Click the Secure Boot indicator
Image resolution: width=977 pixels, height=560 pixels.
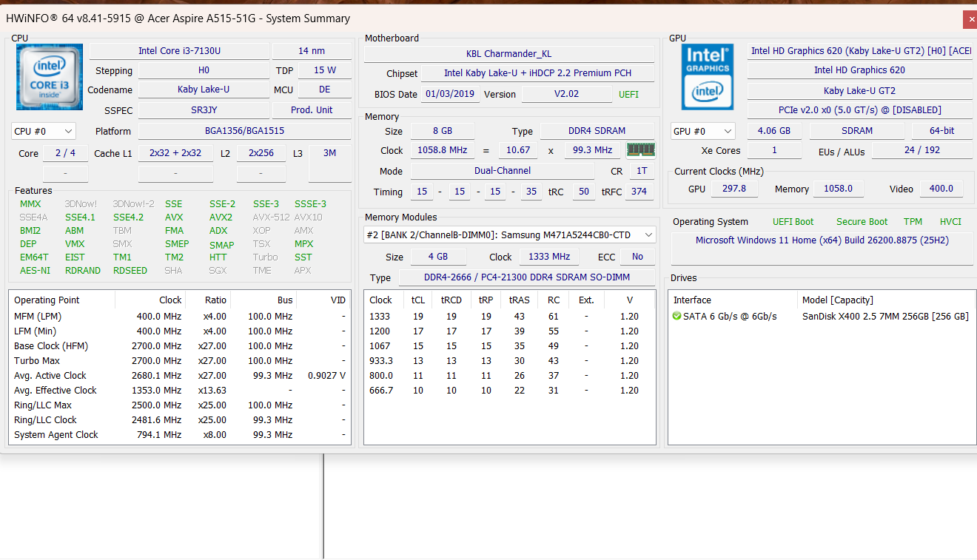point(862,222)
